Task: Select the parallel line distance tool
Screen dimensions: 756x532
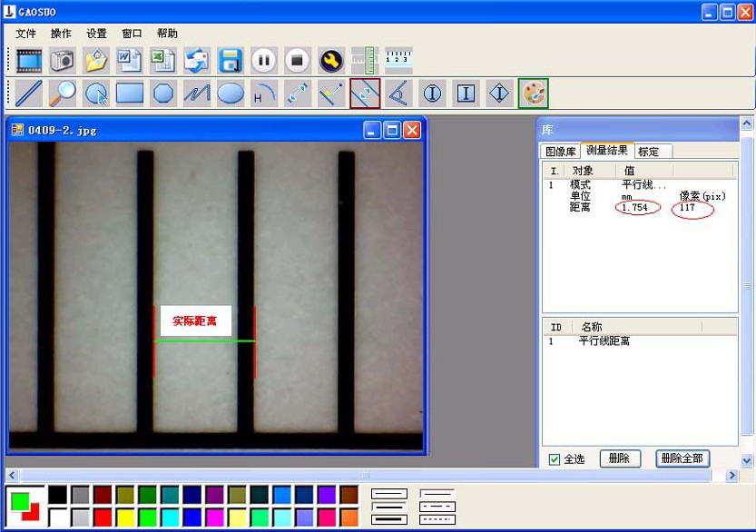Action: click(365, 94)
